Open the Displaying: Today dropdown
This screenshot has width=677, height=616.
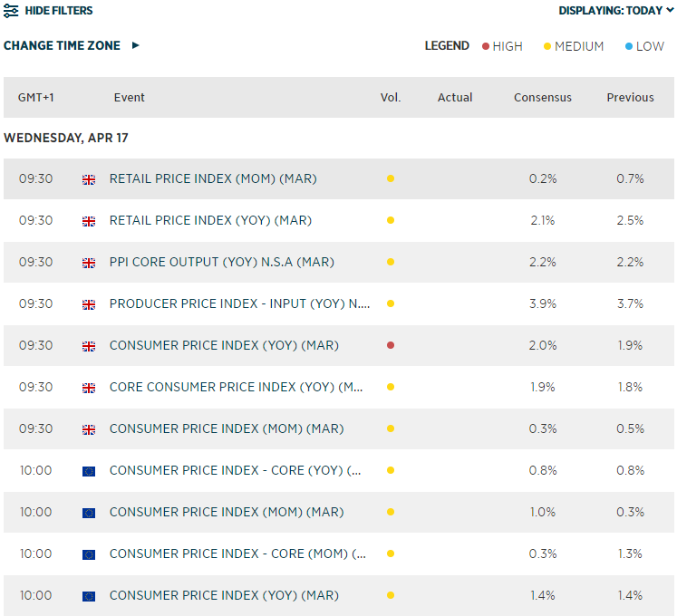[x=616, y=11]
